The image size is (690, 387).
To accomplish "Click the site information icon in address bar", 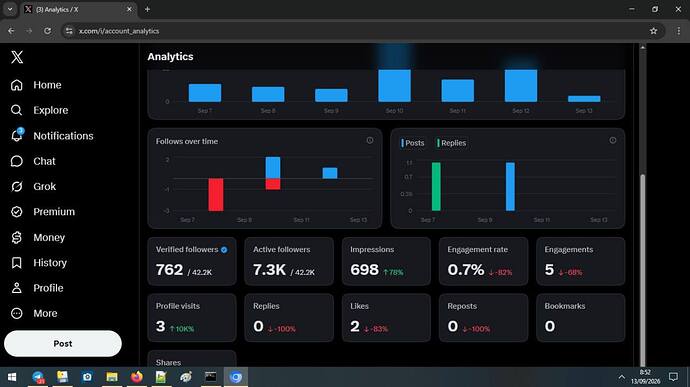I will point(69,31).
